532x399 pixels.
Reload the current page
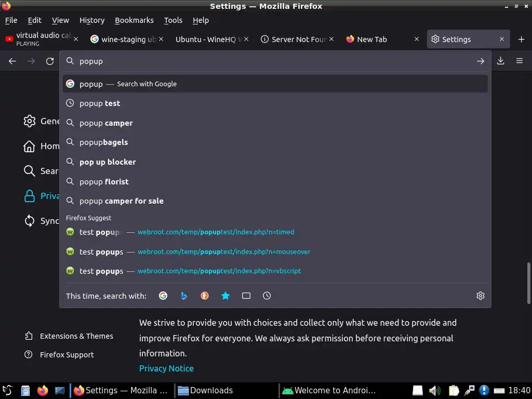pyautogui.click(x=50, y=61)
